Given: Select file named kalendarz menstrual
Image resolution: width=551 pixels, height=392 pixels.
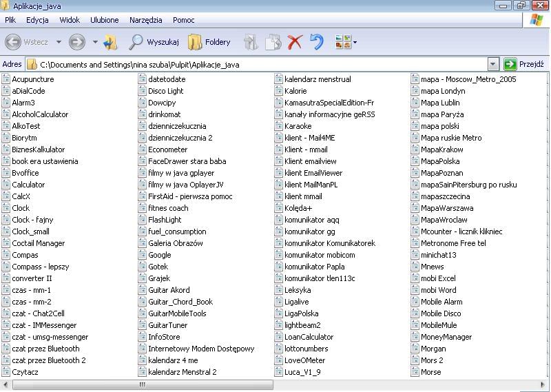Looking at the screenshot, I should click(x=318, y=79).
